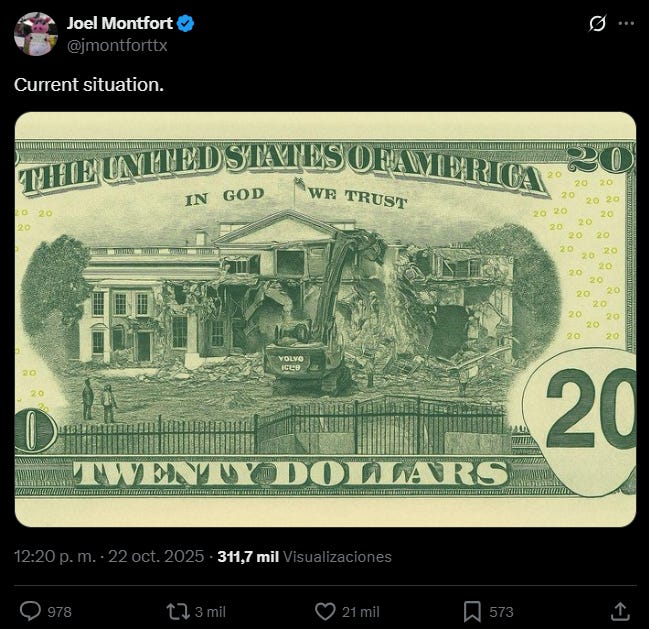Click the Current situation post text
This screenshot has height=629, width=649.
click(x=89, y=85)
